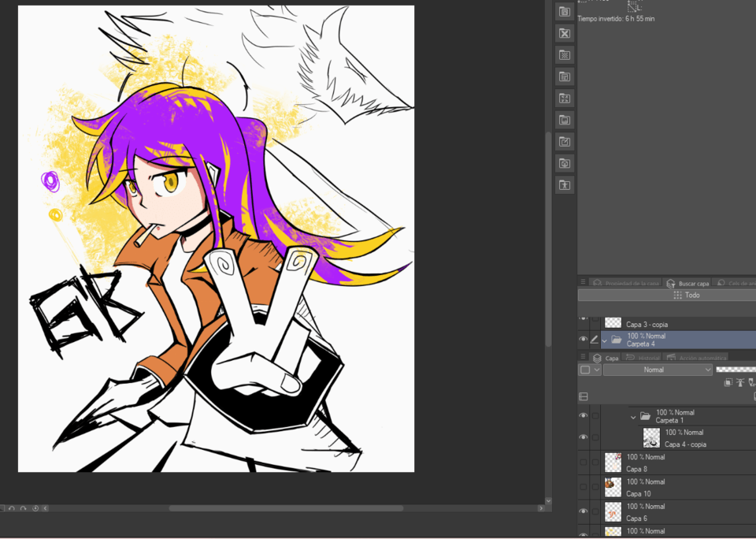Tick the selection checkbox for Capa 8

(595, 463)
